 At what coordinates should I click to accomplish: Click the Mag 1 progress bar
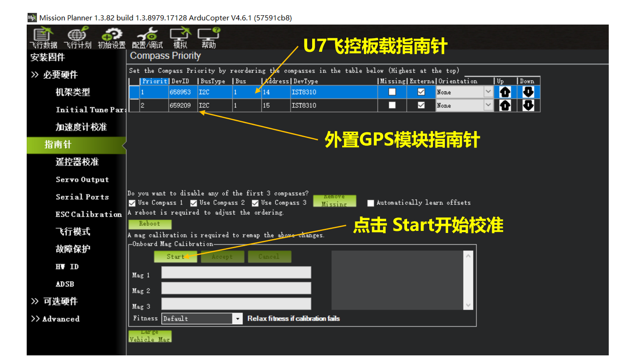(236, 273)
